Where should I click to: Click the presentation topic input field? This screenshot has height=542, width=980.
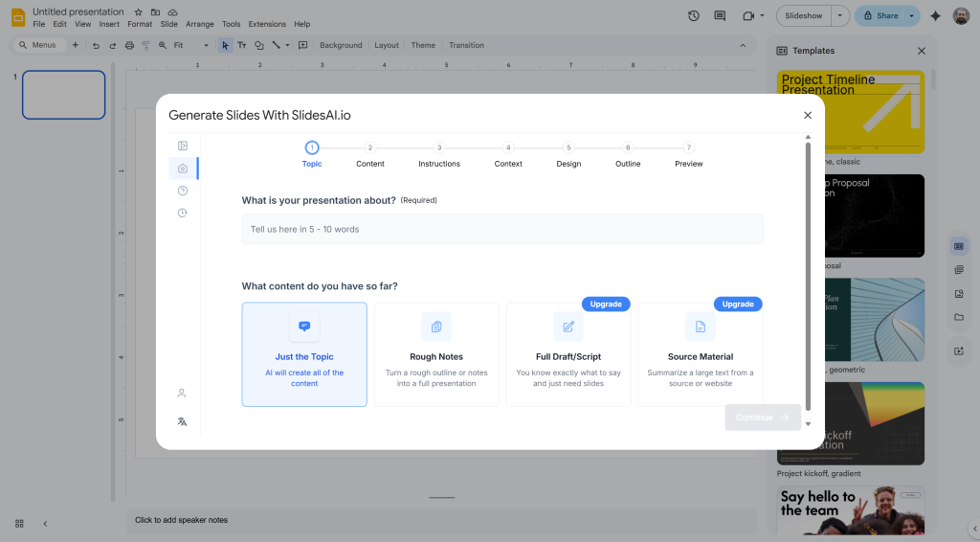[x=501, y=229]
